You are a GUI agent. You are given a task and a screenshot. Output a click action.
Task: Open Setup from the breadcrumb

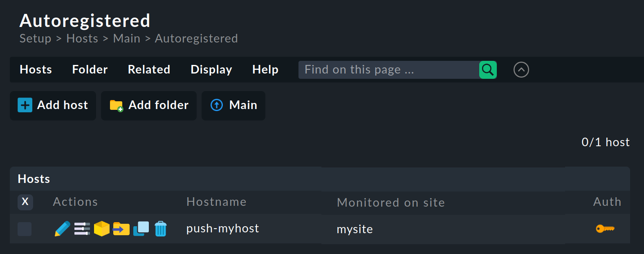tap(35, 38)
